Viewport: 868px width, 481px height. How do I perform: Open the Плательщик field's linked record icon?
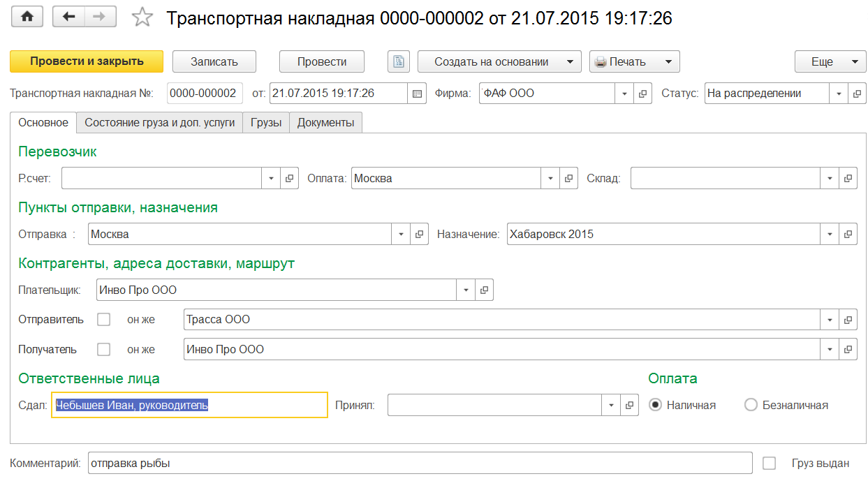[485, 290]
